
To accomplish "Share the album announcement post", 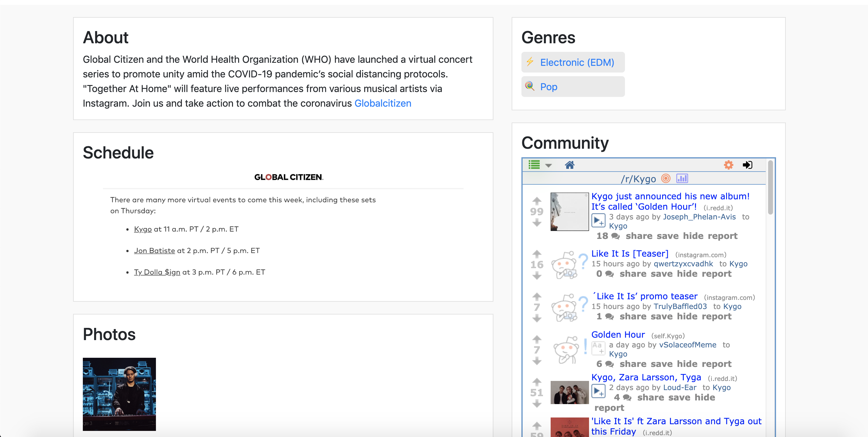I will click(639, 236).
